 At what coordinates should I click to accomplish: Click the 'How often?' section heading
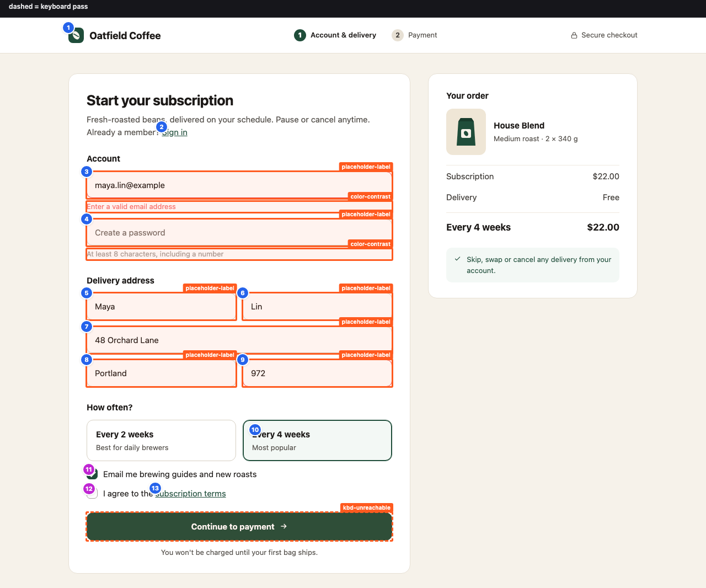pyautogui.click(x=110, y=408)
